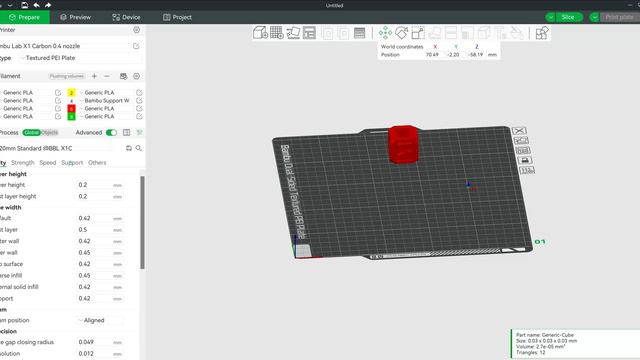This screenshot has width=640, height=360.
Task: Open the Assembly view icon
Action: 542,33
